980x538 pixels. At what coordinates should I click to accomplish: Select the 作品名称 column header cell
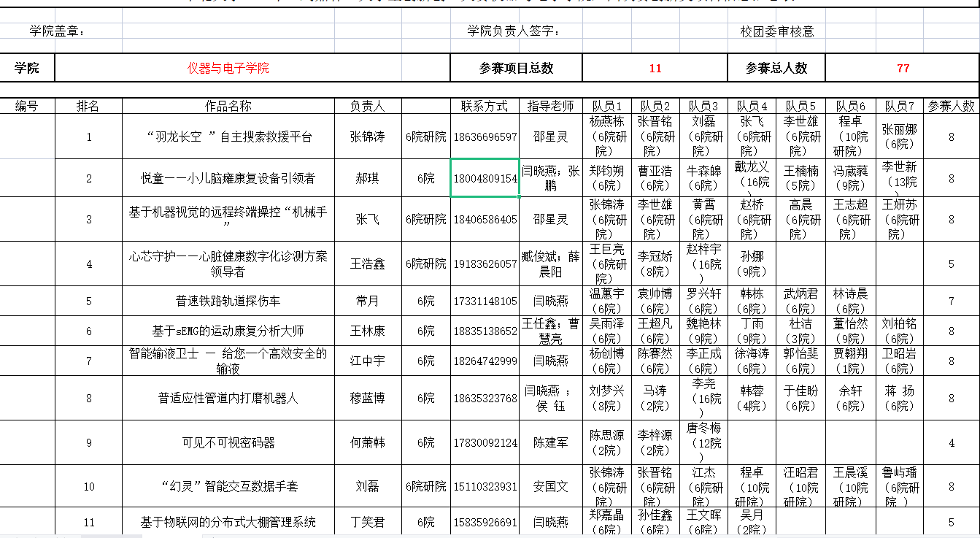[228, 106]
